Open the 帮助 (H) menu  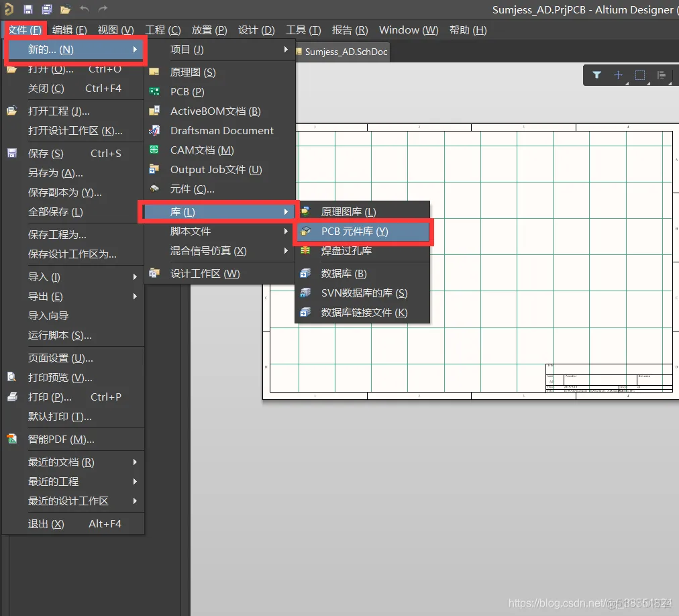click(468, 30)
